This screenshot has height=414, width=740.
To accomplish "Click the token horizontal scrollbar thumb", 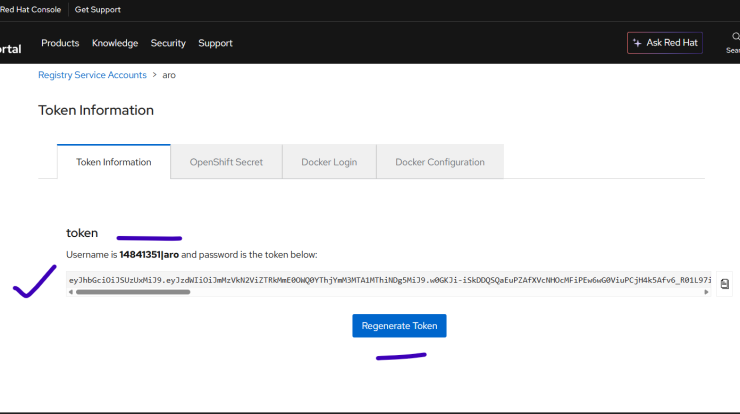I will click(x=133, y=292).
